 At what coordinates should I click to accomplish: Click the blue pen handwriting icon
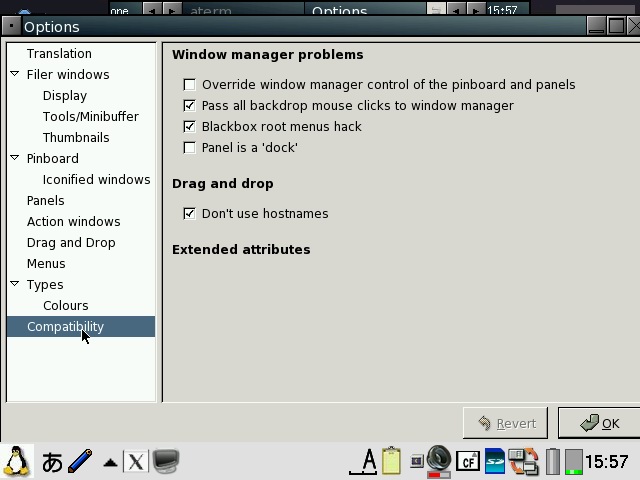point(81,461)
